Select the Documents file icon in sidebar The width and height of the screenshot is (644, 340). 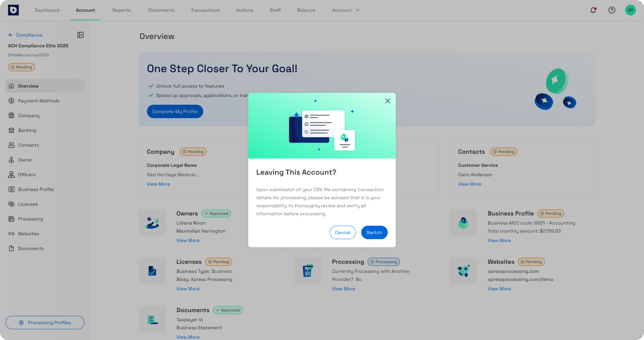tap(11, 248)
